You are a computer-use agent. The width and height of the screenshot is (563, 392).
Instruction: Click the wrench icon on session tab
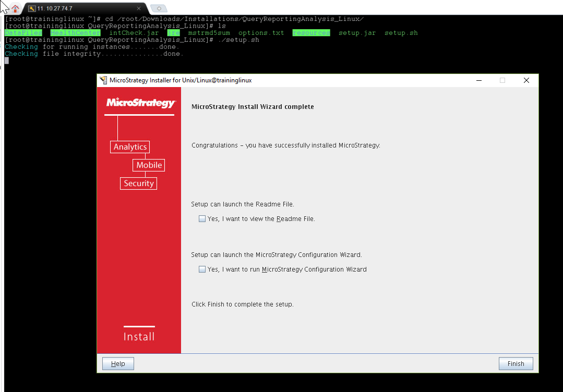tap(32, 8)
